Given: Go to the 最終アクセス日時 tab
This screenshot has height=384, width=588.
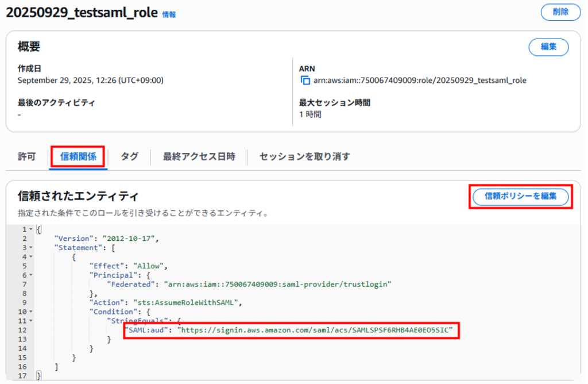Looking at the screenshot, I should [199, 157].
